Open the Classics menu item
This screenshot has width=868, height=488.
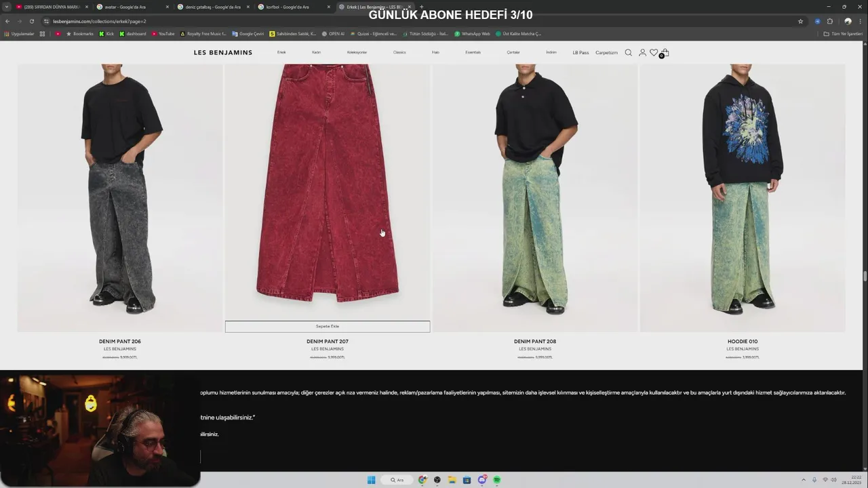click(399, 52)
